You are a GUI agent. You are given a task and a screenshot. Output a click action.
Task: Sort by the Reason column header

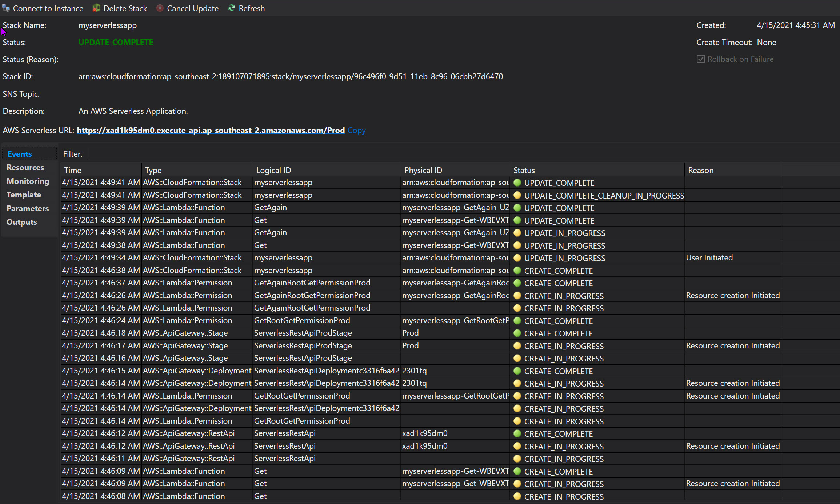tap(733, 170)
